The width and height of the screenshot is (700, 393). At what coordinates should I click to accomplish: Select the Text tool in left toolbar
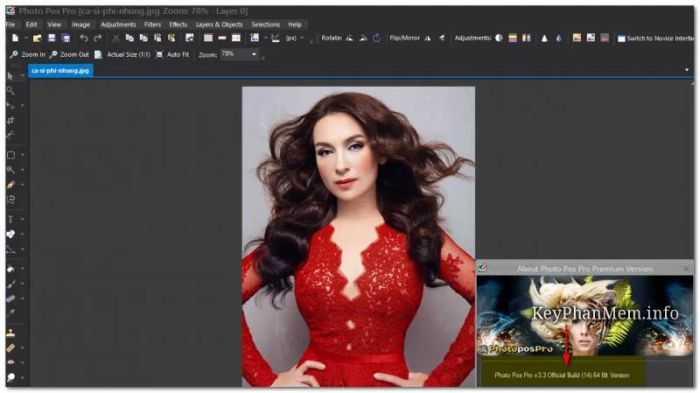(10, 219)
